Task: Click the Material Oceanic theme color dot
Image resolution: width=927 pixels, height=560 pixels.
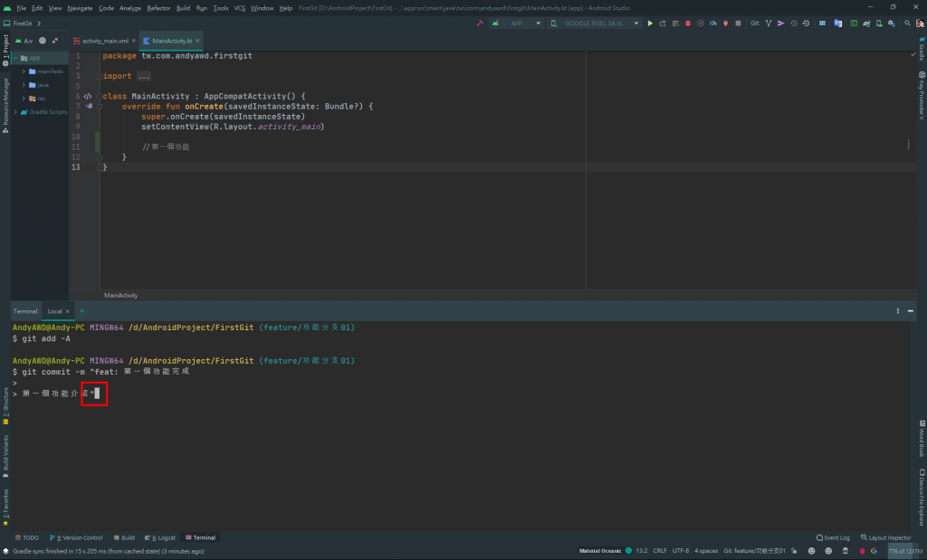Action: click(628, 551)
